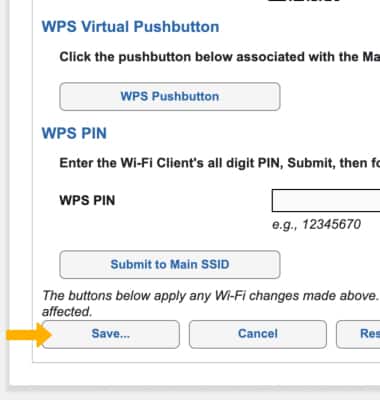This screenshot has height=400, width=380.
Task: Focus the WPS PIN input field
Action: (326, 201)
